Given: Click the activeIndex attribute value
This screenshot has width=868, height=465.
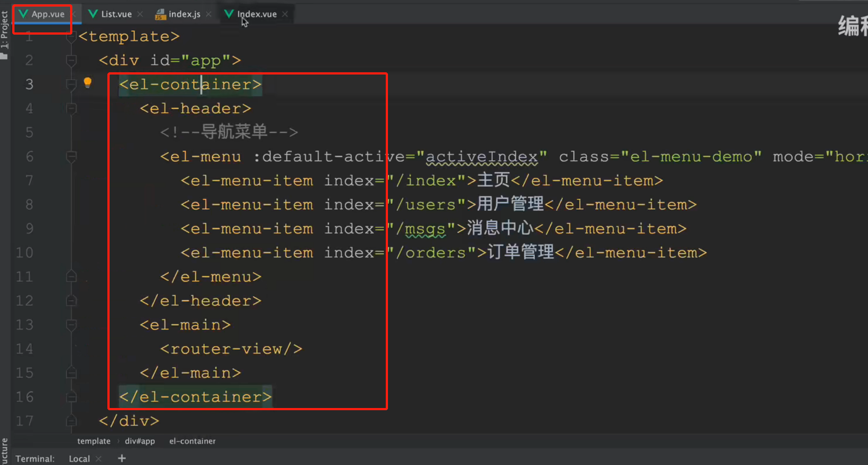Looking at the screenshot, I should tap(481, 156).
